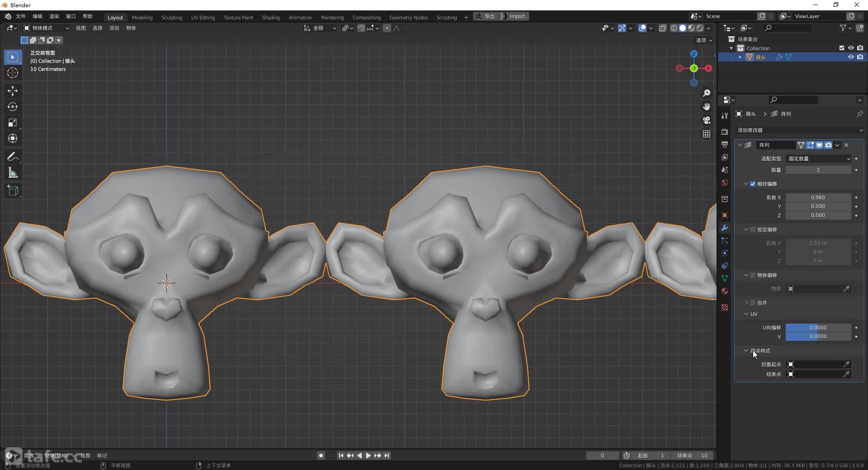Open the 帮助 menu
868x470 pixels.
[x=88, y=16]
